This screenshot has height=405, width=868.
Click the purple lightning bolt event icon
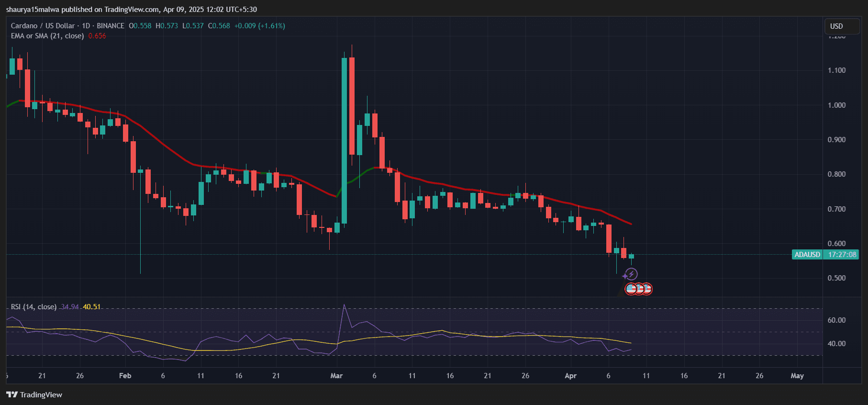coord(631,274)
